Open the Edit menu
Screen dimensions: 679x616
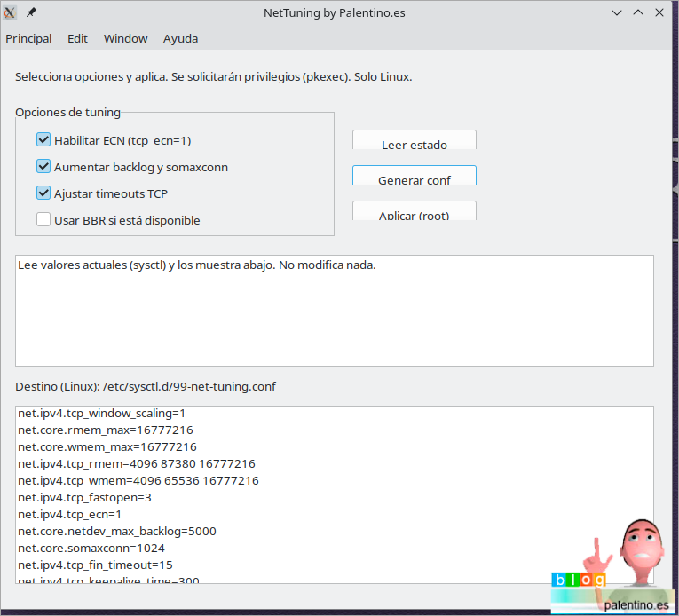(77, 39)
